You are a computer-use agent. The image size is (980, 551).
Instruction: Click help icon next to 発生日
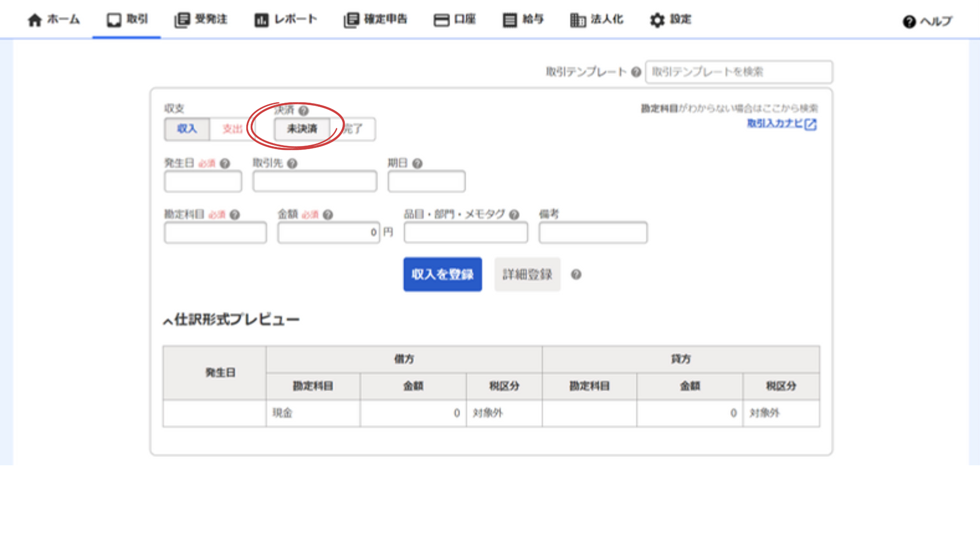click(225, 164)
